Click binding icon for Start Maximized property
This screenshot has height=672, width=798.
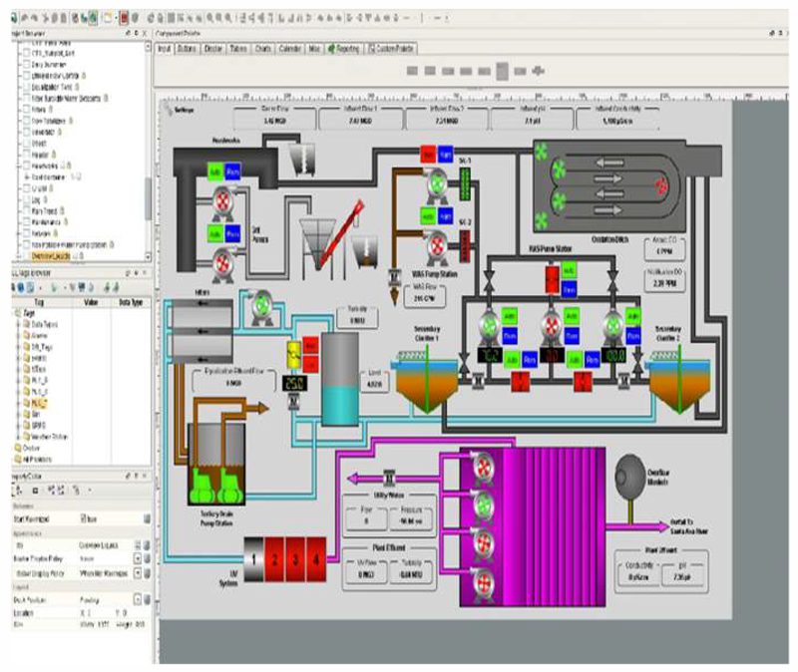click(x=147, y=518)
